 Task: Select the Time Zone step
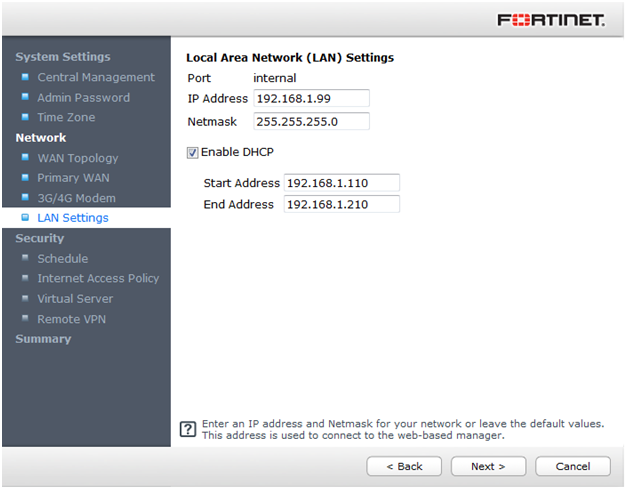[x=66, y=117]
